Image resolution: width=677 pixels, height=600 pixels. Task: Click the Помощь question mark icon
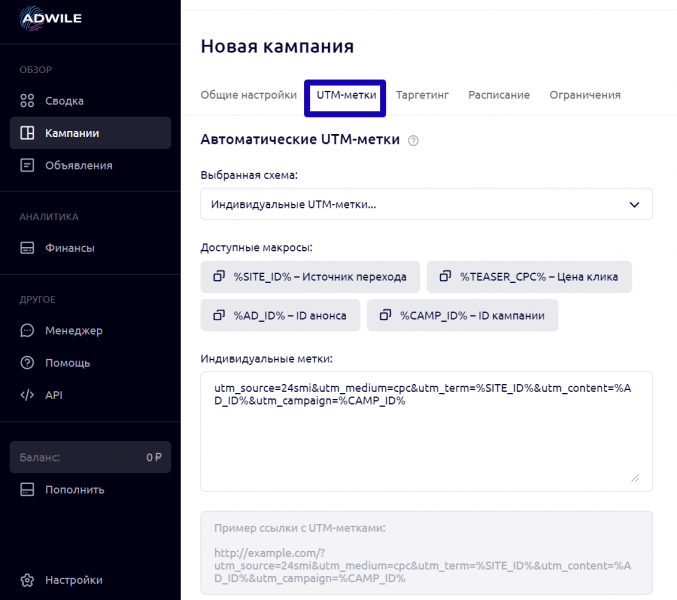pos(27,363)
